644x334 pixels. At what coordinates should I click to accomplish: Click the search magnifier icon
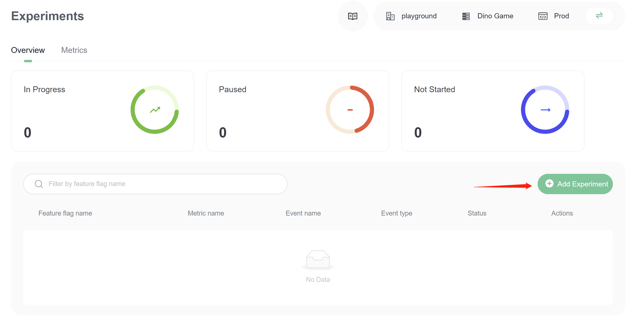pos(39,184)
